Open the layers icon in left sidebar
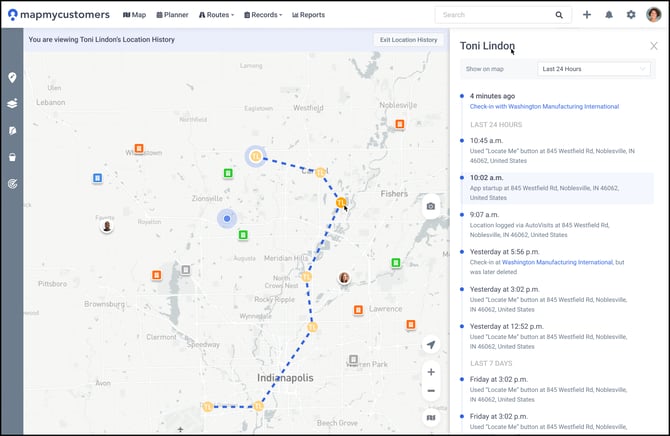This screenshot has width=670, height=436. point(13,103)
